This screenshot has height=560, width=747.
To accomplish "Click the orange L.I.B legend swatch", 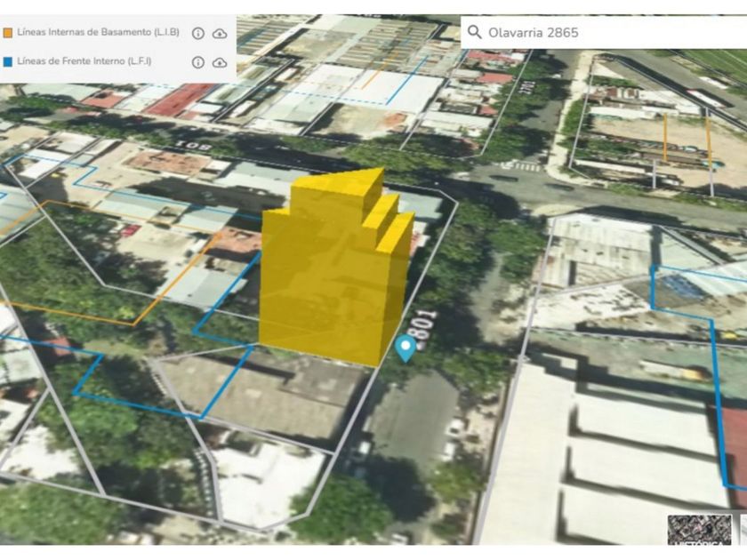I will click(x=8, y=33).
